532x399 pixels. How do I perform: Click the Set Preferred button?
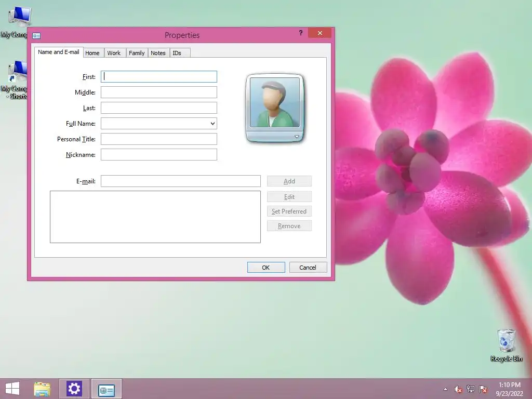coord(289,211)
